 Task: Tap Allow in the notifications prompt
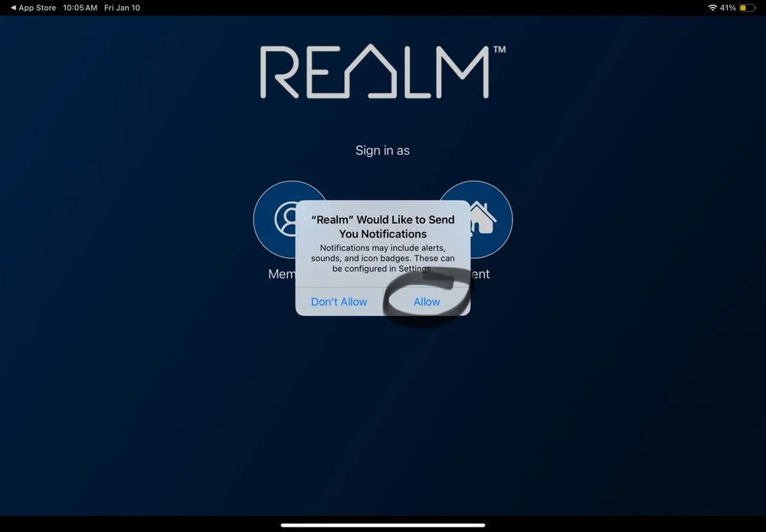427,302
